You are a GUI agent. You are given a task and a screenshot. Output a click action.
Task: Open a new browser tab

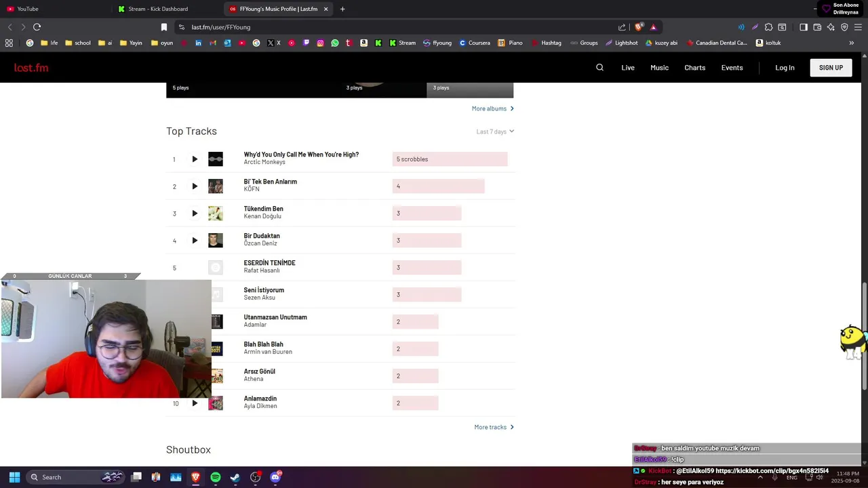[x=342, y=9]
